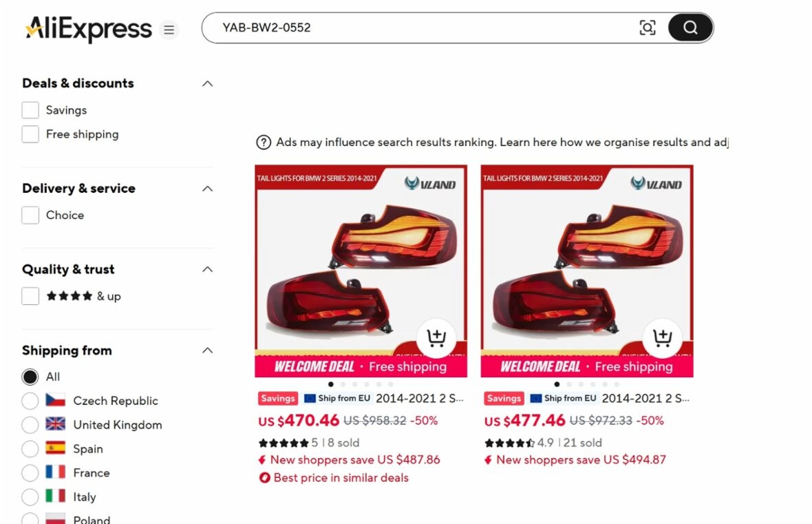Open the first product title 2014-2021 2 S...
This screenshot has height=524, width=812.
(420, 398)
